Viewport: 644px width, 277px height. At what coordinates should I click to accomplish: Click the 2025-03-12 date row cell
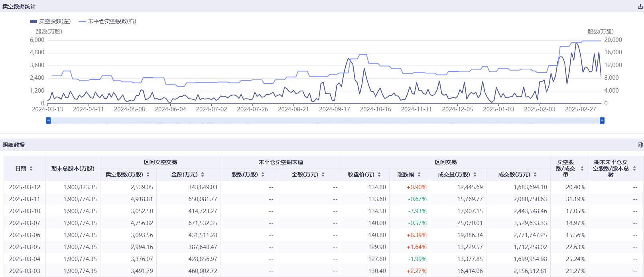tap(25, 187)
